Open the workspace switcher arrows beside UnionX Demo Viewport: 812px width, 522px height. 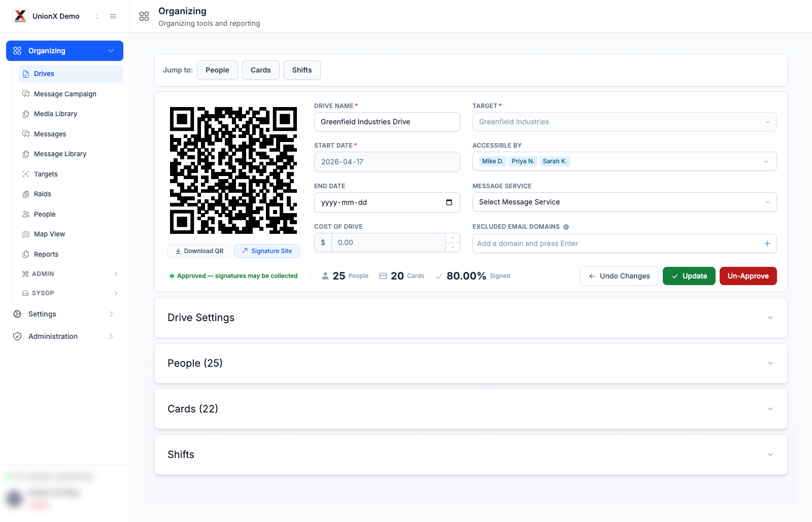pyautogui.click(x=97, y=16)
